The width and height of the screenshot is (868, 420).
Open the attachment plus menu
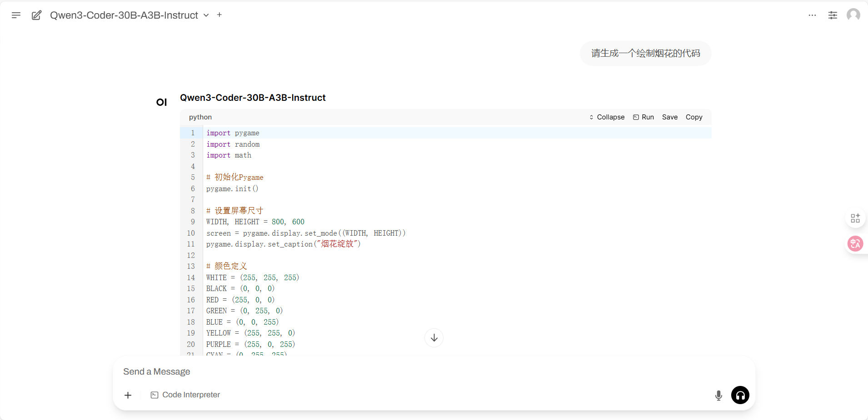pyautogui.click(x=128, y=395)
